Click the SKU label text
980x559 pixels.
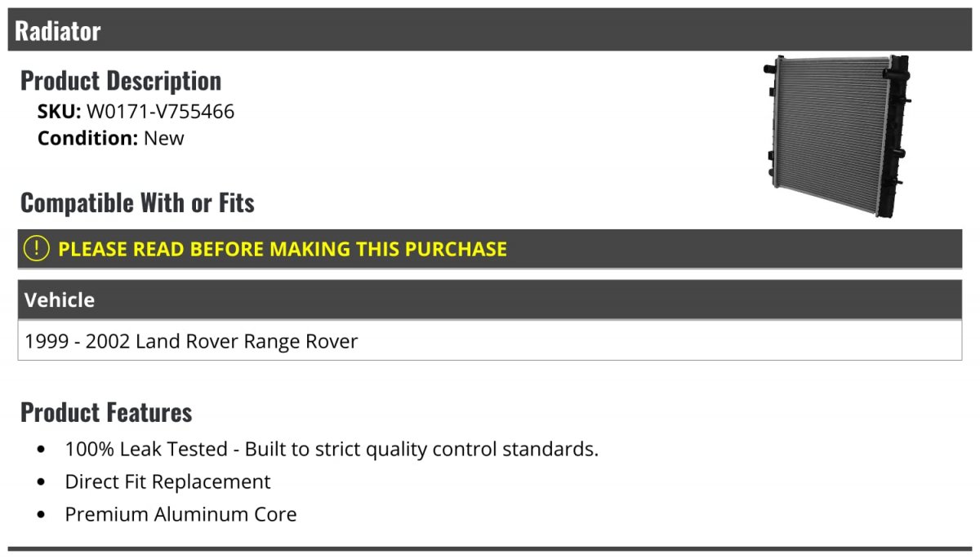coord(60,111)
